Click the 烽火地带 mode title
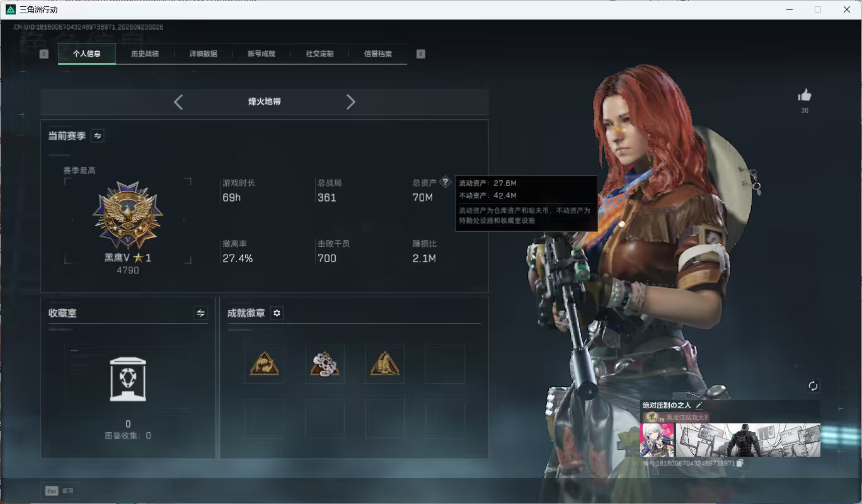Screen dimensions: 862x504 265,101
